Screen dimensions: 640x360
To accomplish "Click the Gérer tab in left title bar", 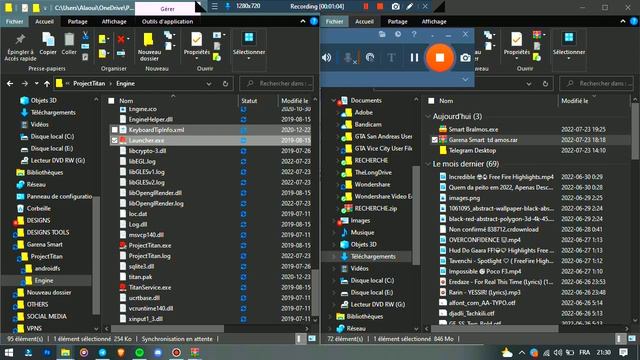I will point(167,8).
